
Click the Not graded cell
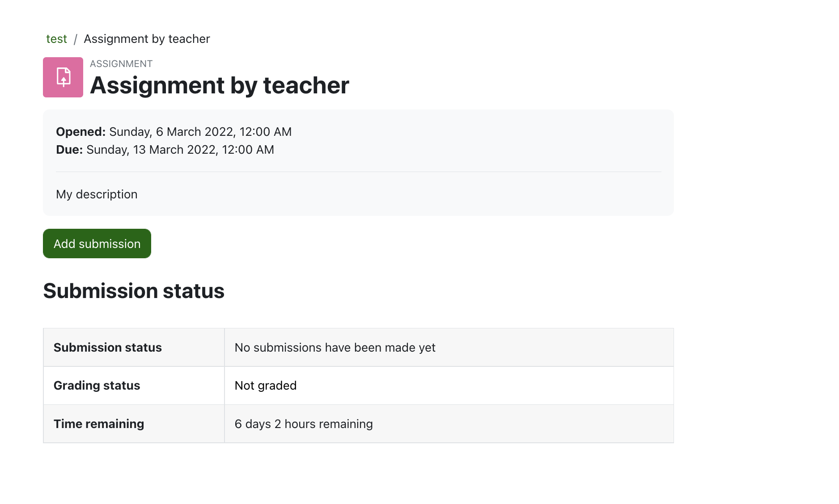point(449,386)
